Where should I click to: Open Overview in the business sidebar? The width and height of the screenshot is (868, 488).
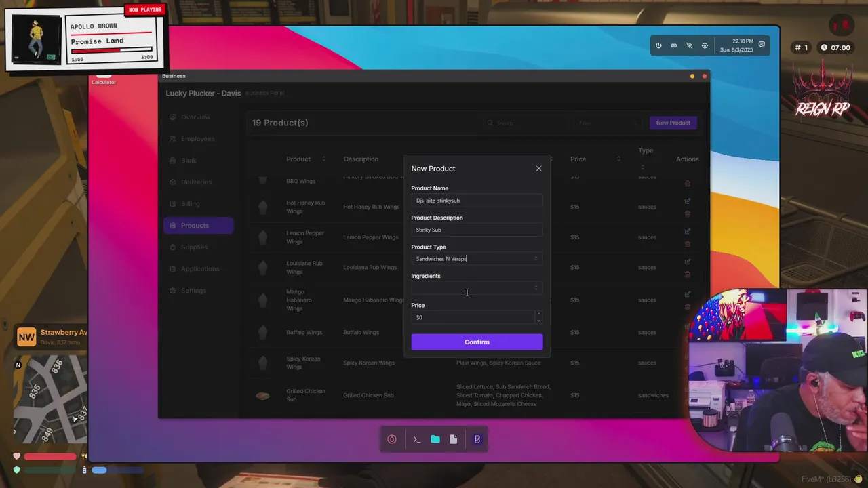coord(198,117)
